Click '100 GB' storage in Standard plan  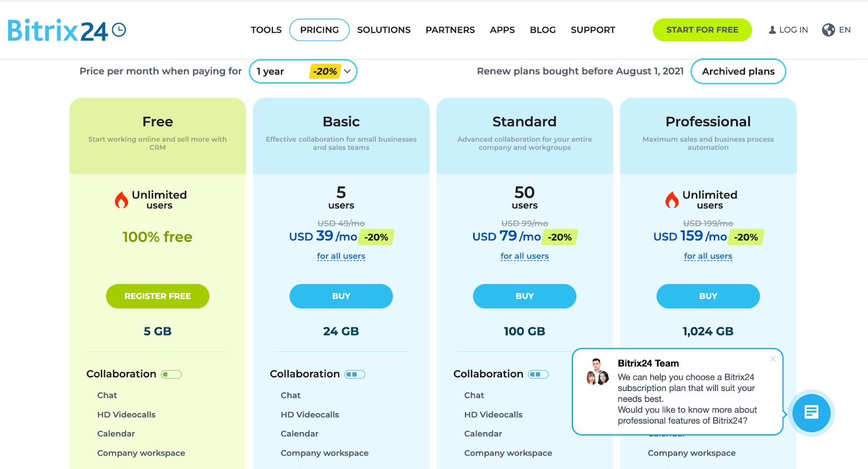coord(525,331)
